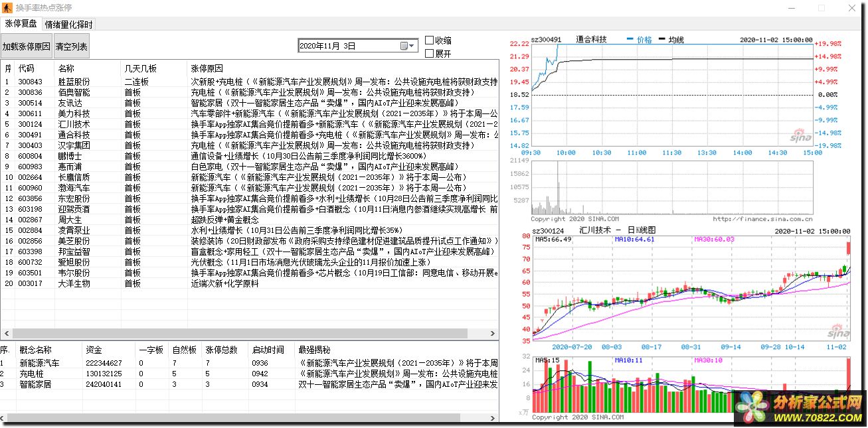Select row 邦宝益智
The image size is (868, 428).
[x=249, y=251]
